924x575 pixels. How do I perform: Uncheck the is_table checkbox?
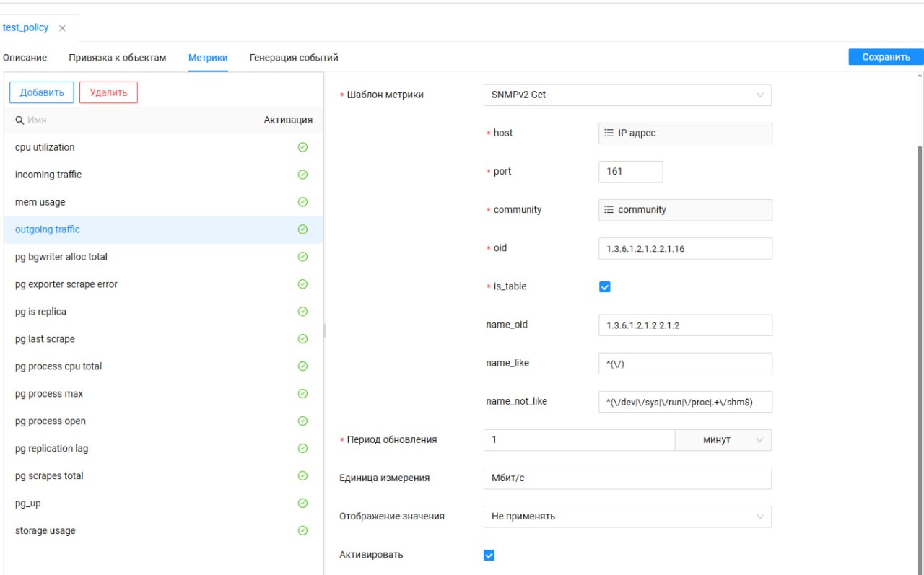[x=605, y=287]
